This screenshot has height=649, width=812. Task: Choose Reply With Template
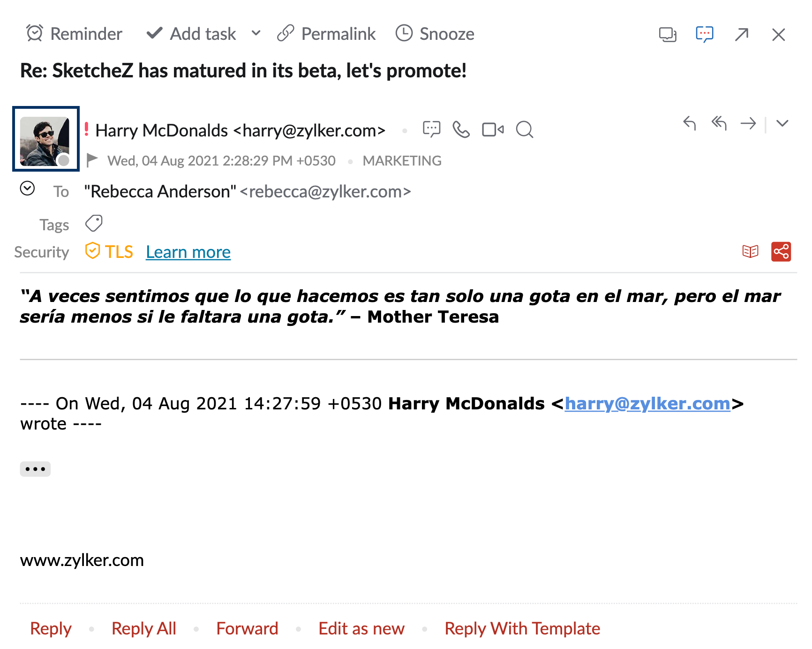coord(522,628)
